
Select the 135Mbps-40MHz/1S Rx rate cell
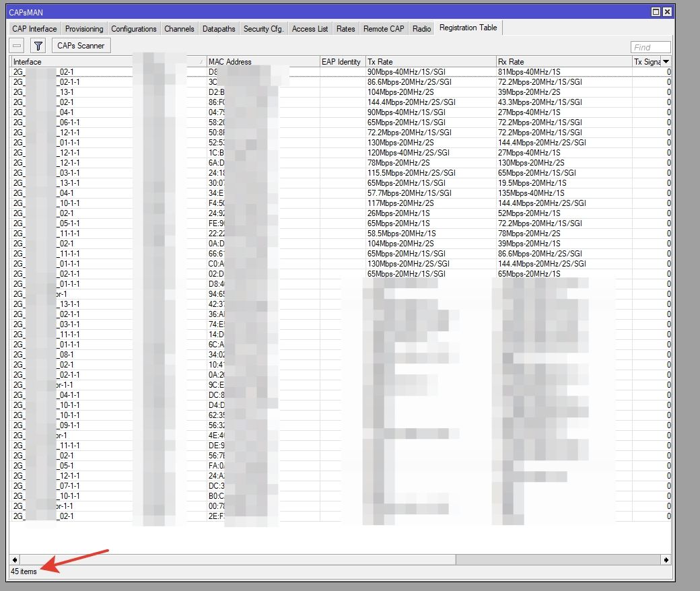click(531, 193)
